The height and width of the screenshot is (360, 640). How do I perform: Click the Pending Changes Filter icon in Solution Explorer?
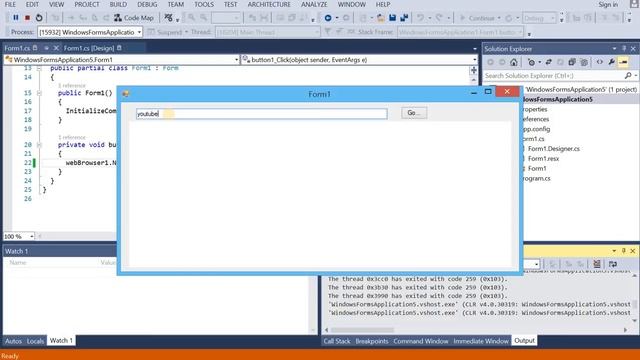[531, 62]
